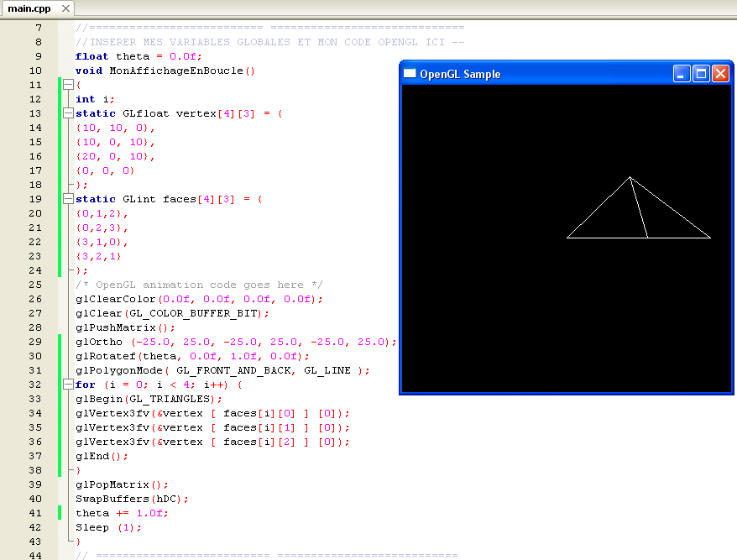Click the glClearColor call line
737x560 pixels.
pos(199,299)
